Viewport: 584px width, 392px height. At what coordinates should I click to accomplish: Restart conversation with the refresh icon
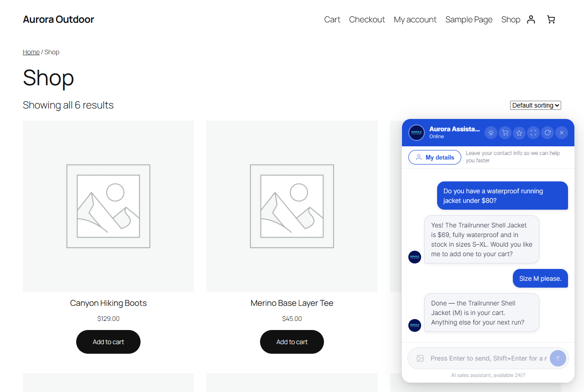click(547, 133)
